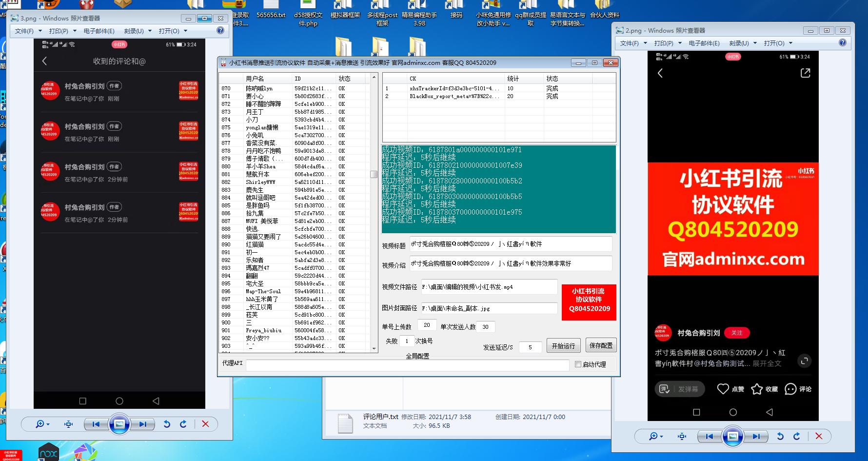This screenshot has height=461, width=868.
Task: Click the 开始运行 button
Action: tap(563, 345)
